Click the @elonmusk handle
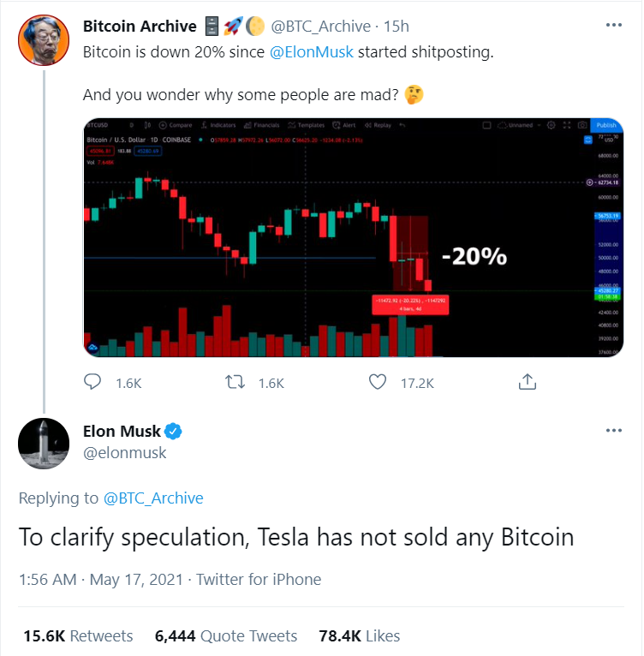Image resolution: width=644 pixels, height=656 pixels. click(x=125, y=453)
